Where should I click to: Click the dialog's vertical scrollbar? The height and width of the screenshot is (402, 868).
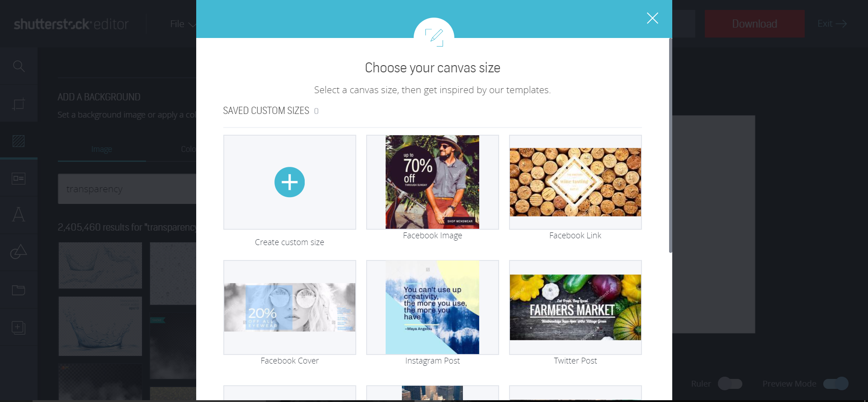tap(670, 145)
